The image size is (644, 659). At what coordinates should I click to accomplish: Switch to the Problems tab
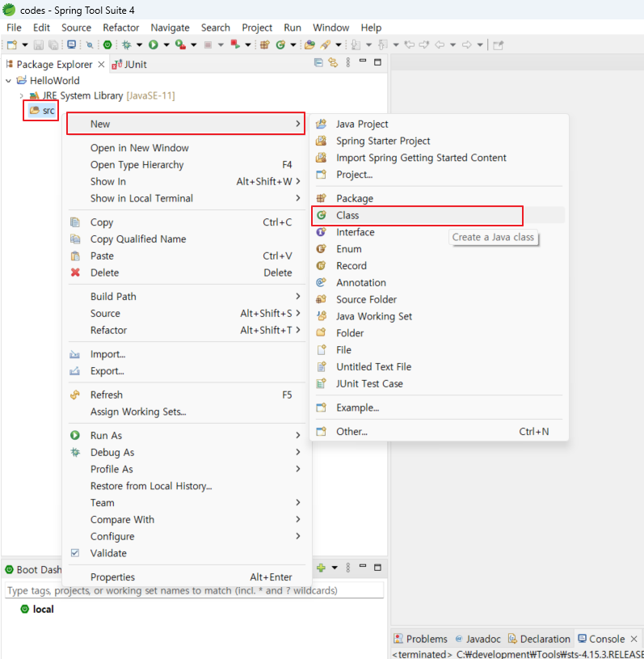pyautogui.click(x=420, y=639)
